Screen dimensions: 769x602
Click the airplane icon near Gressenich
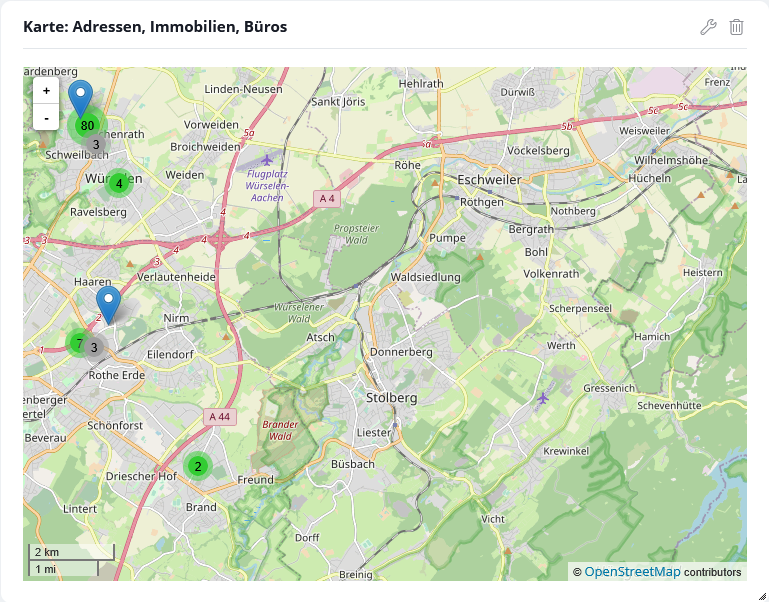coord(543,398)
